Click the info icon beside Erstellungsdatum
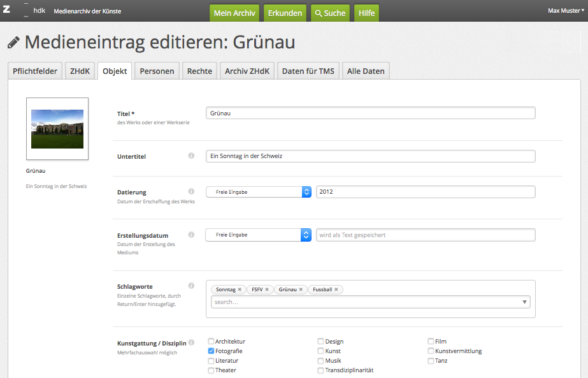 191,235
